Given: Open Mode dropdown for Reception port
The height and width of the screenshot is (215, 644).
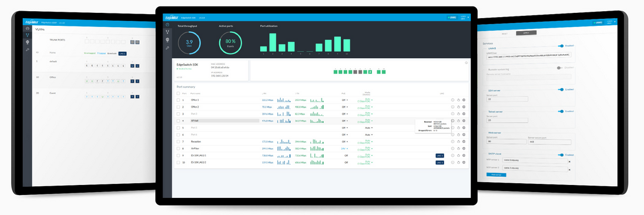Looking at the screenshot, I should tap(365, 141).
